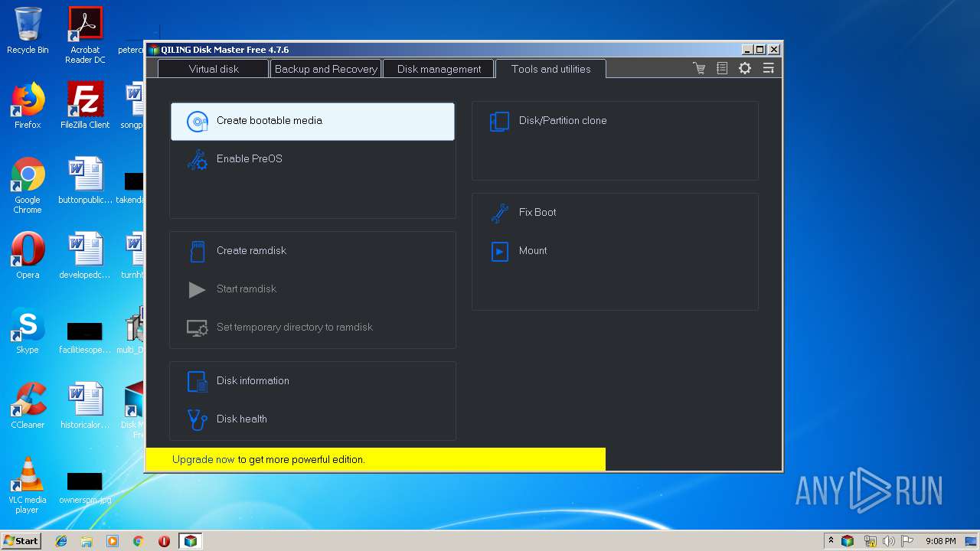This screenshot has height=551, width=980.
Task: Open the settings gear icon
Action: pyautogui.click(x=745, y=68)
